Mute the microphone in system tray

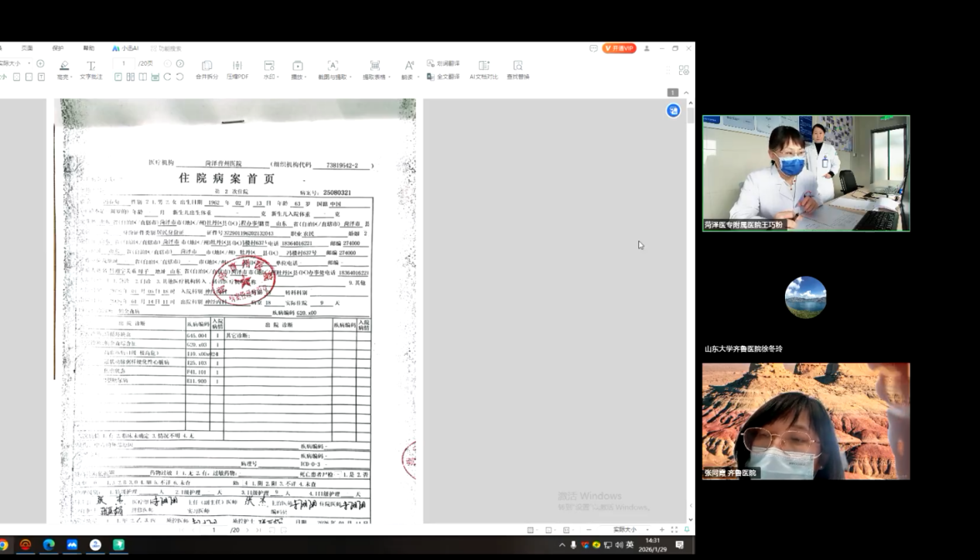[573, 545]
